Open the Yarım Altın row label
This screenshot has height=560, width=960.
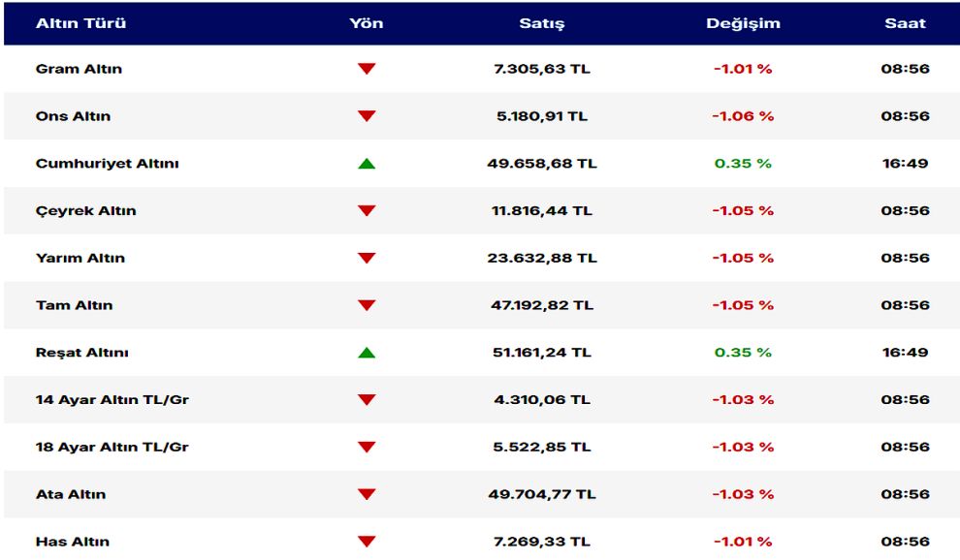tap(80, 259)
